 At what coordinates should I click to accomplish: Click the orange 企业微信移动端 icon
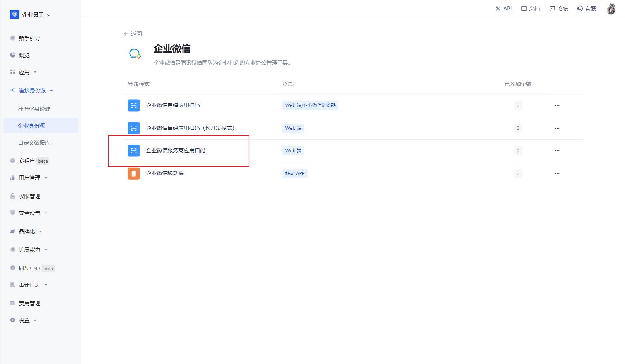[x=133, y=173]
